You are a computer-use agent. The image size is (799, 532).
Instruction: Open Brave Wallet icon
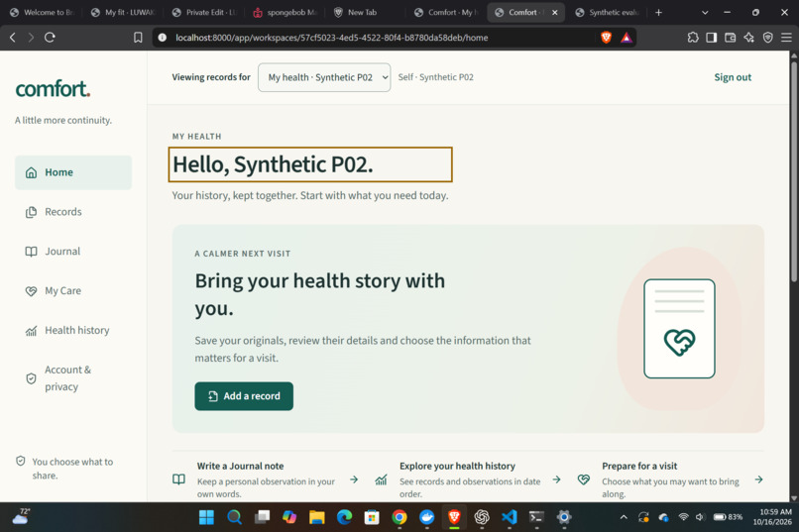pos(731,38)
